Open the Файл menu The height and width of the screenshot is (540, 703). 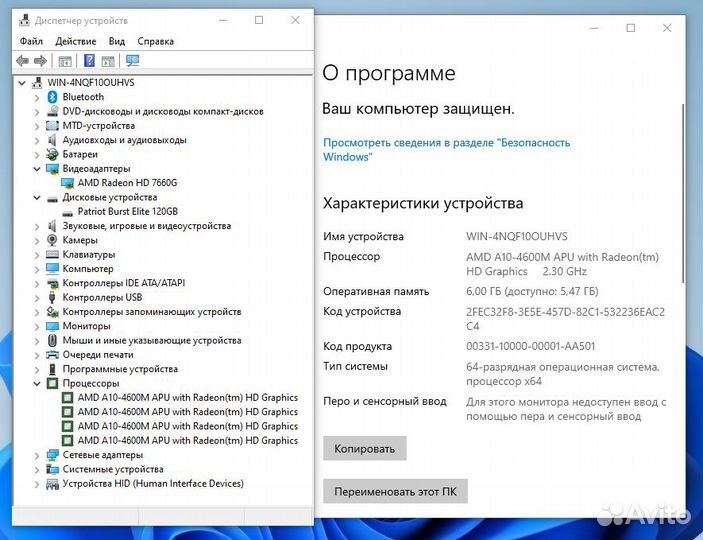pyautogui.click(x=31, y=41)
